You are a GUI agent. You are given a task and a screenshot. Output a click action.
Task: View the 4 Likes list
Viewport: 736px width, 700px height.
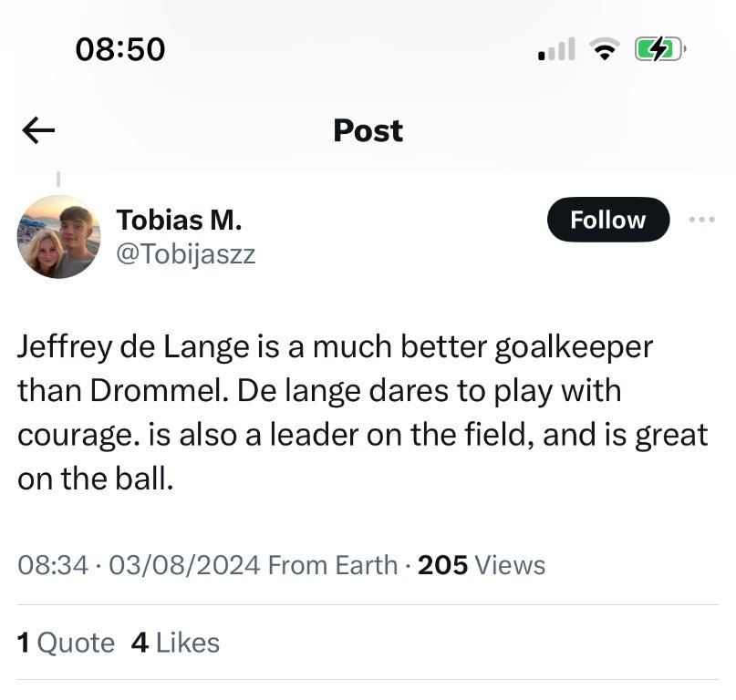point(175,643)
